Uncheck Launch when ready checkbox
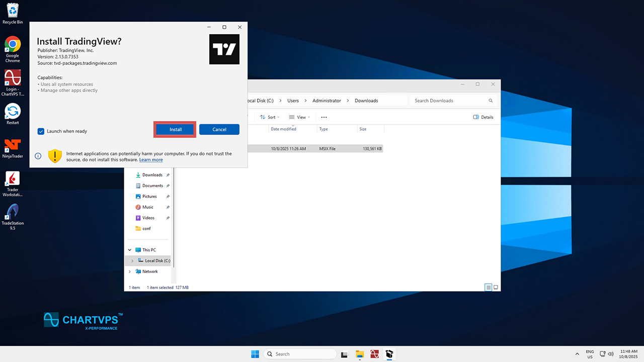This screenshot has width=644, height=362. click(x=41, y=131)
